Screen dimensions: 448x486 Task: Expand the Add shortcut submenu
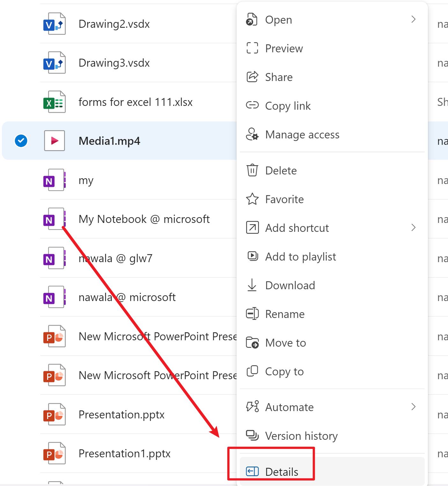(x=413, y=228)
